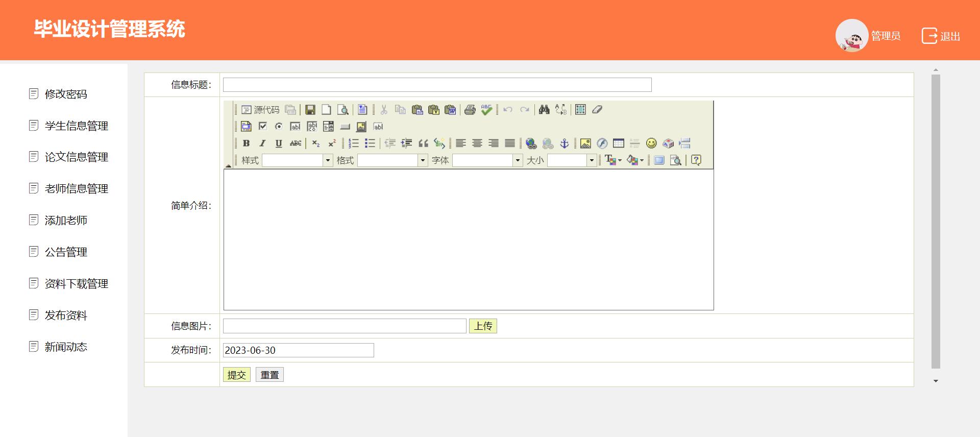The width and height of the screenshot is (980, 437).
Task: Open the 大小 size dropdown
Action: coord(572,160)
